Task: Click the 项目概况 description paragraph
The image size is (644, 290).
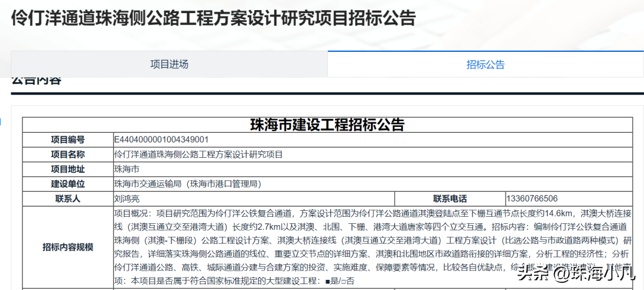Action: coord(373,247)
